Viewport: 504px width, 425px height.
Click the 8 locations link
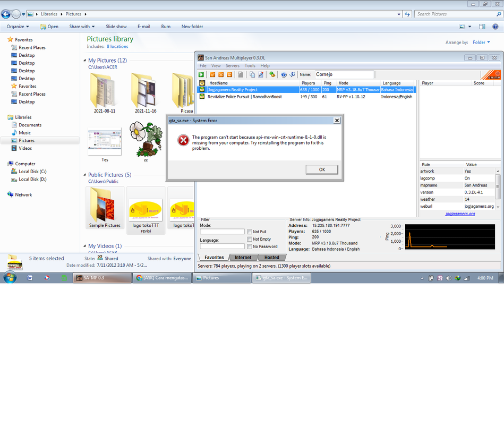tap(117, 47)
